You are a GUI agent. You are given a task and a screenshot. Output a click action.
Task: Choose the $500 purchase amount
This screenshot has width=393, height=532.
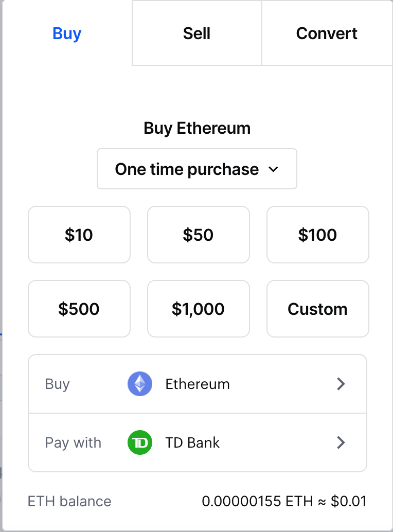79,309
